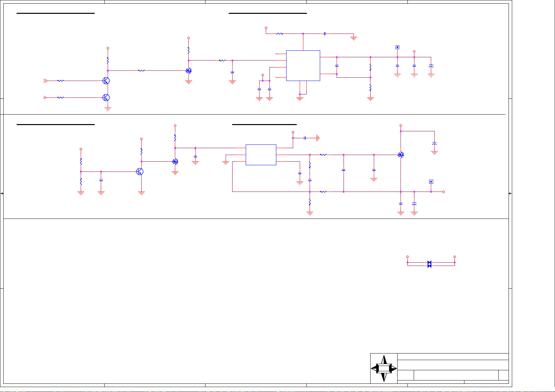This screenshot has height=392, width=555.
Task: Select the sideways ground symbol
Action: (318, 138)
